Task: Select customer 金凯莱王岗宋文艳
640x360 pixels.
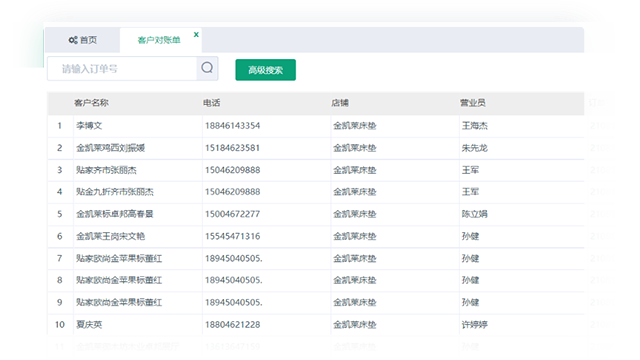Action: click(111, 236)
